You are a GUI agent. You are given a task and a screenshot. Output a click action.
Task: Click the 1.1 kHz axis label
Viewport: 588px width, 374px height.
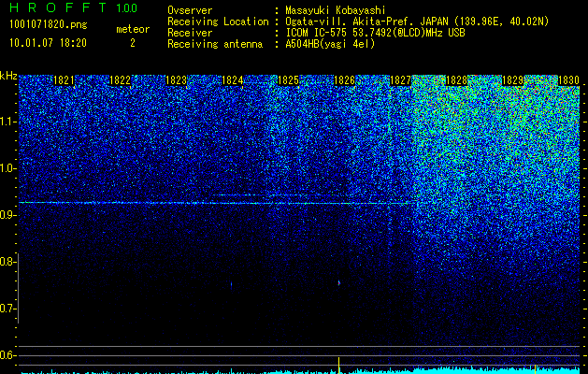pos(8,122)
